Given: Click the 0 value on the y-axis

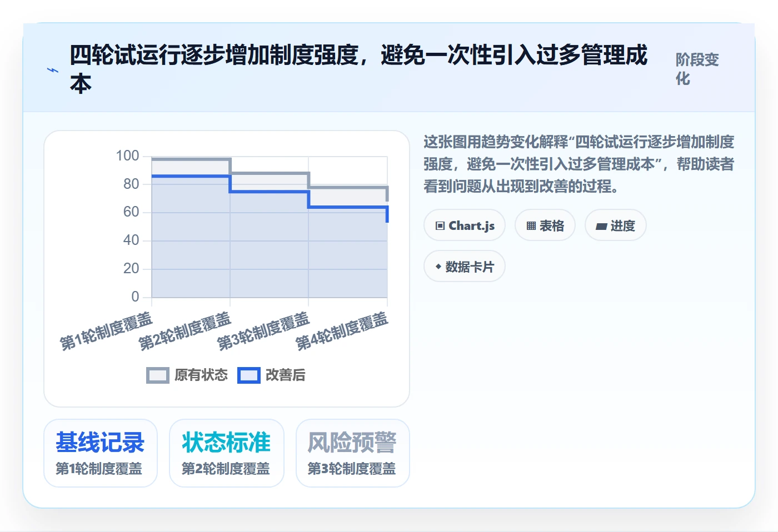Looking at the screenshot, I should (135, 297).
